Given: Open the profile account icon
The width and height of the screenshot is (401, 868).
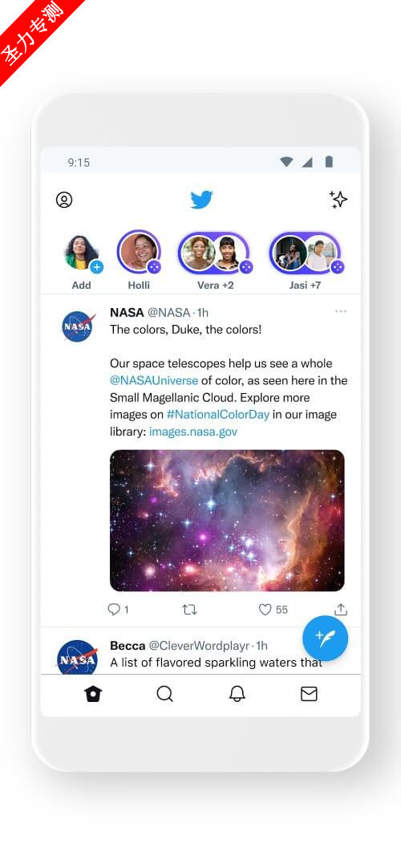Looking at the screenshot, I should pos(64,200).
